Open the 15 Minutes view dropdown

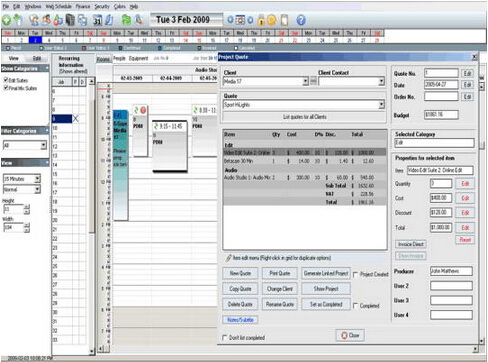[x=37, y=179]
